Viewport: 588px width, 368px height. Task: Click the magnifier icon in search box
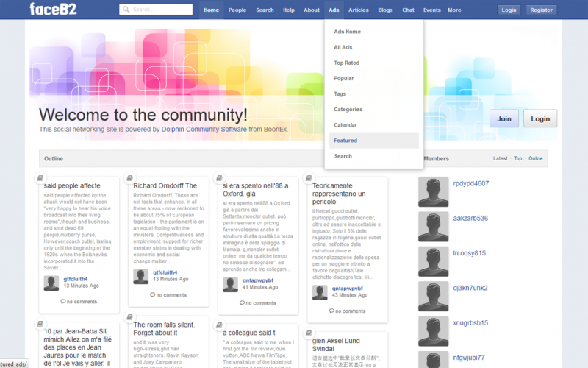click(126, 10)
